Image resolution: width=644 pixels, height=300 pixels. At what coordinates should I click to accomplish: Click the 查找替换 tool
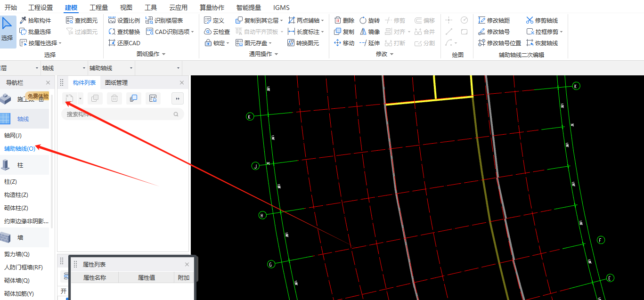click(x=124, y=32)
